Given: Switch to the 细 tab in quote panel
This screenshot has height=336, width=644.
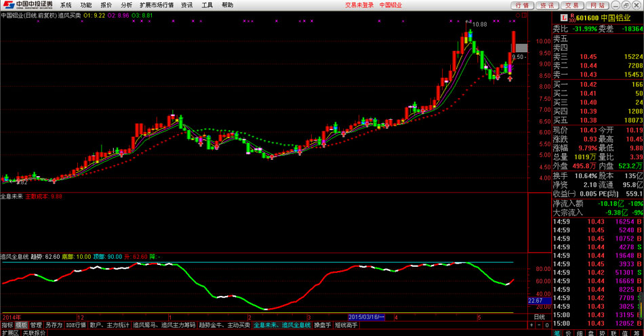Looking at the screenshot, I should (580, 333).
